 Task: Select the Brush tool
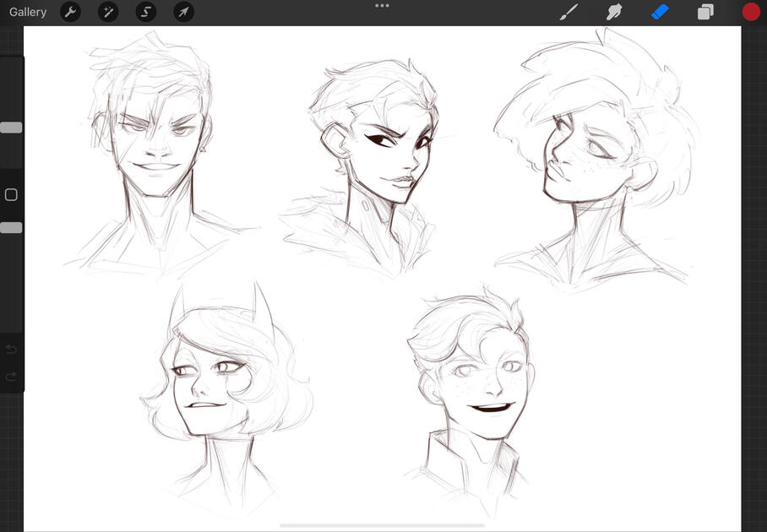click(570, 12)
